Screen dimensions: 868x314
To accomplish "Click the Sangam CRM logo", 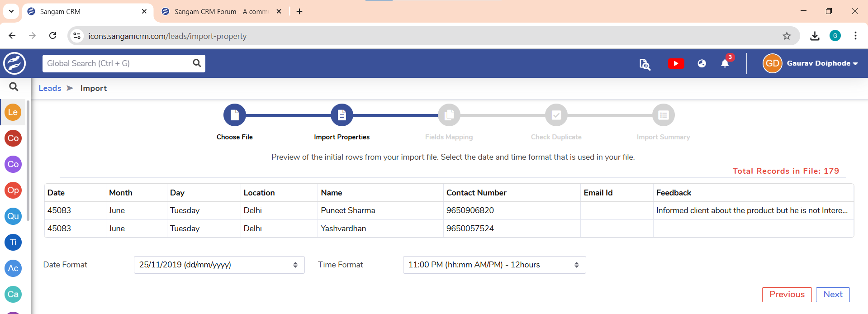I will point(14,63).
